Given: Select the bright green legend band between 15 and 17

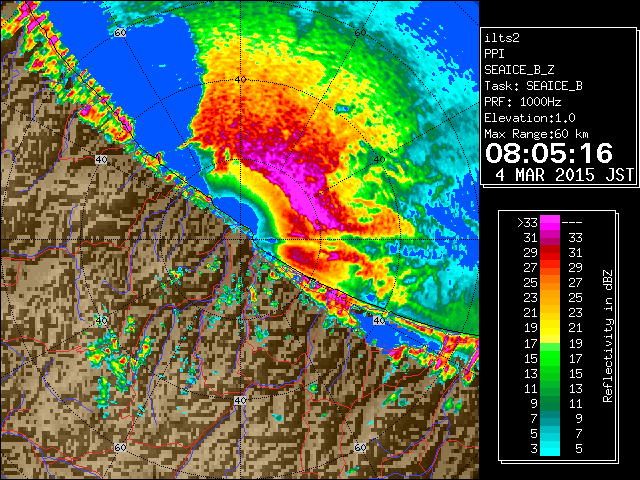Looking at the screenshot, I should (x=550, y=358).
